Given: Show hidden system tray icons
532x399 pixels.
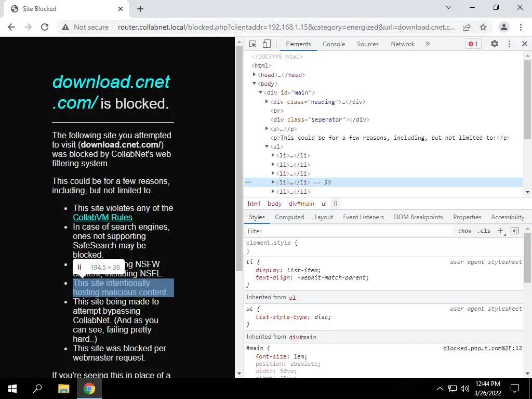Looking at the screenshot, I should [440, 389].
